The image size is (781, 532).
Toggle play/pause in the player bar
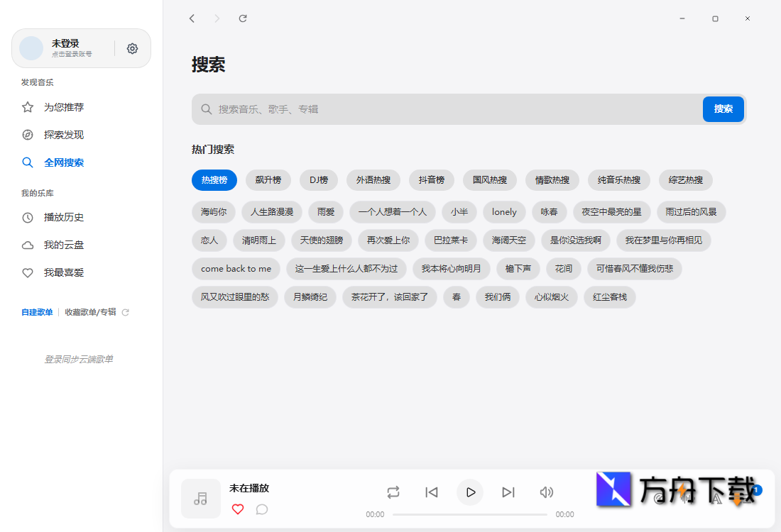(x=469, y=492)
